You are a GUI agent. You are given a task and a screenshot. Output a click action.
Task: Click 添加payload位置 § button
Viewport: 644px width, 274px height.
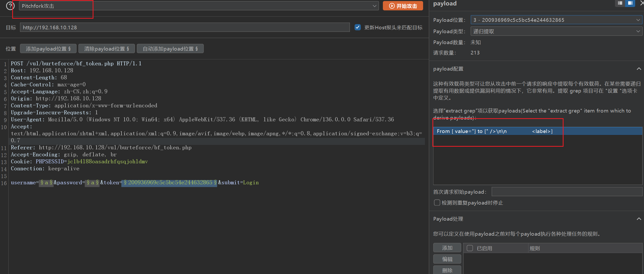pyautogui.click(x=48, y=49)
